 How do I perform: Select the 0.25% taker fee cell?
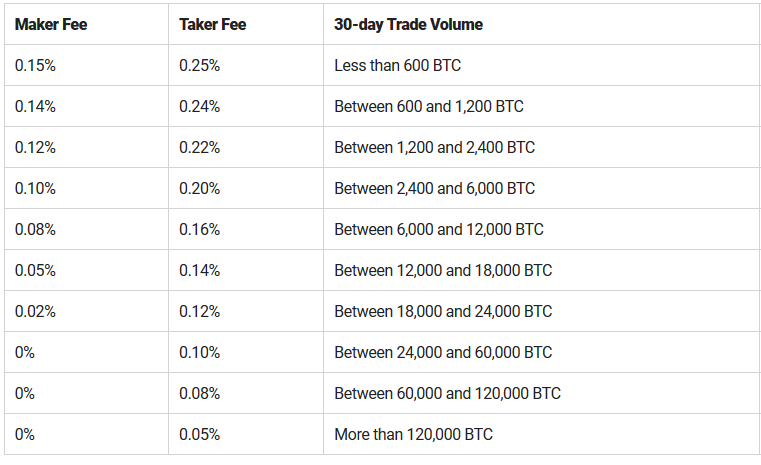pos(246,65)
